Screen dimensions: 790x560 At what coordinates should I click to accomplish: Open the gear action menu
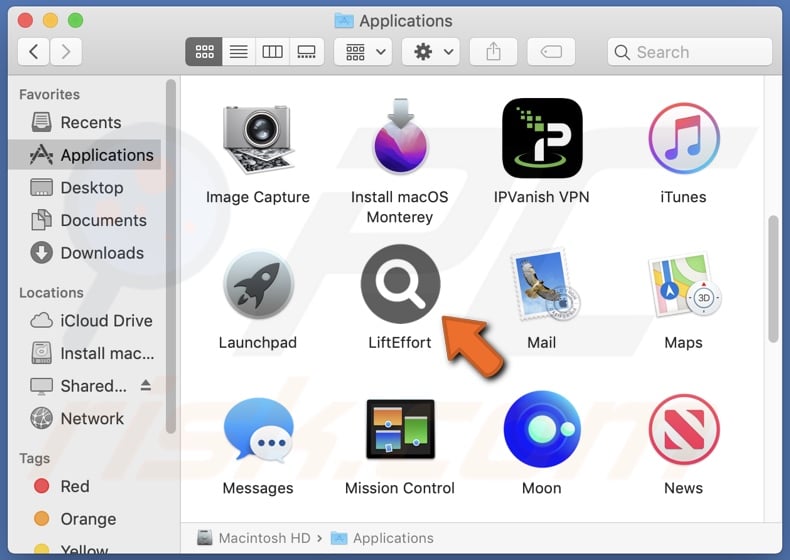click(431, 51)
